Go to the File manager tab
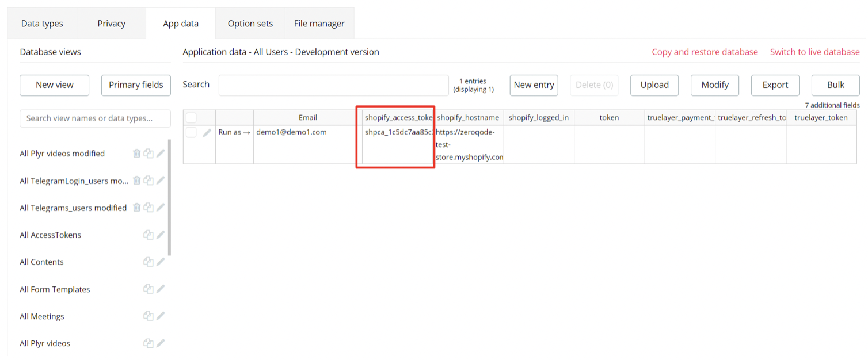The image size is (868, 360). (x=319, y=24)
